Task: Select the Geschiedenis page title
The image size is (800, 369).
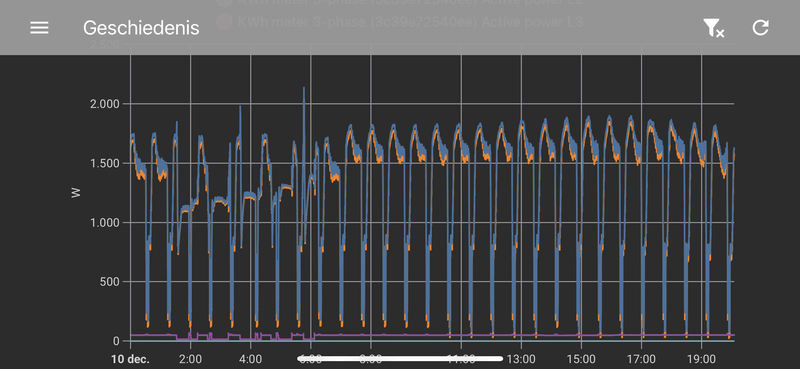Action: [141, 28]
